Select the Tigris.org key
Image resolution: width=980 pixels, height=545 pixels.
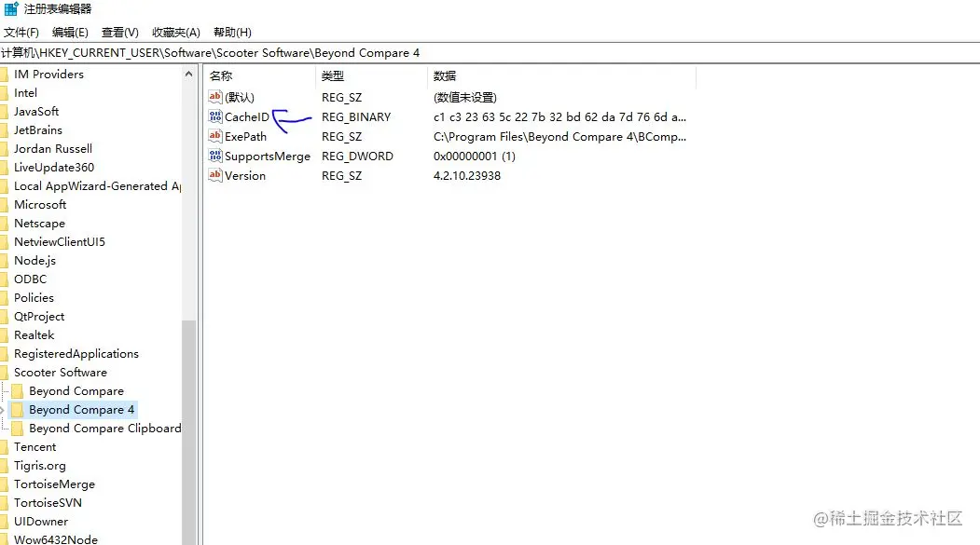(x=40, y=466)
